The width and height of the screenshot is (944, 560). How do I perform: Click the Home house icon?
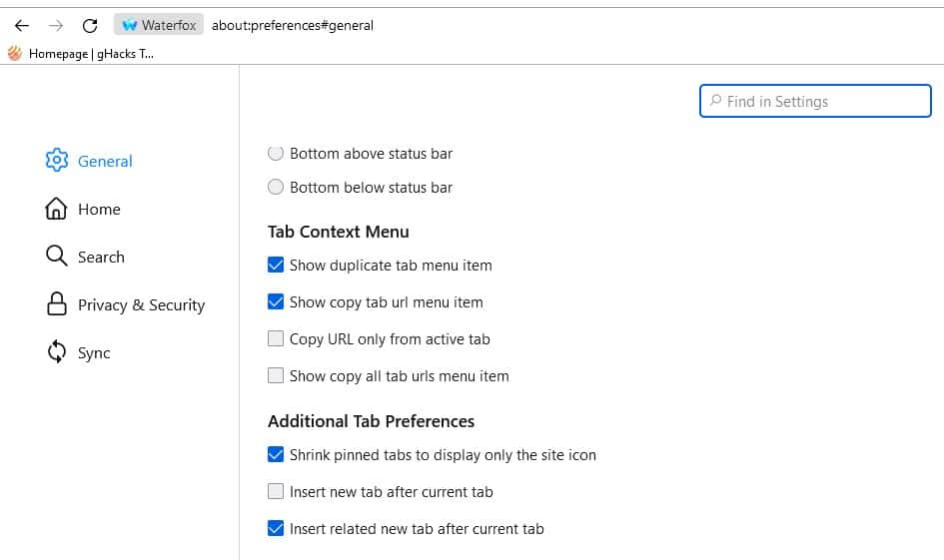click(56, 209)
